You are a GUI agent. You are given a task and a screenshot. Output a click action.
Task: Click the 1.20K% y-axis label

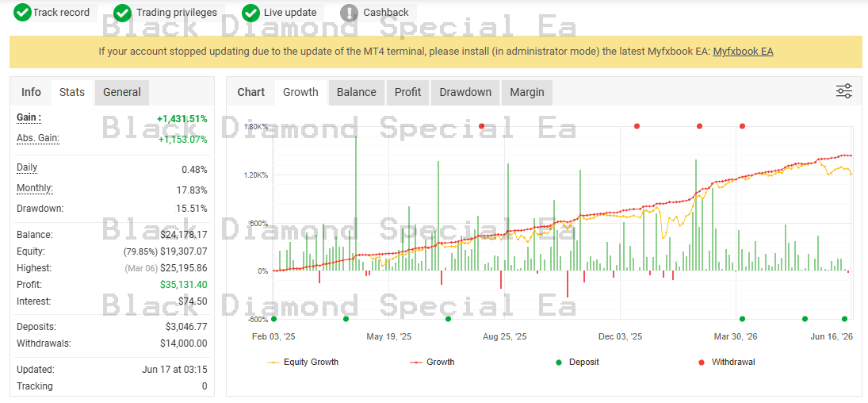pyautogui.click(x=256, y=175)
